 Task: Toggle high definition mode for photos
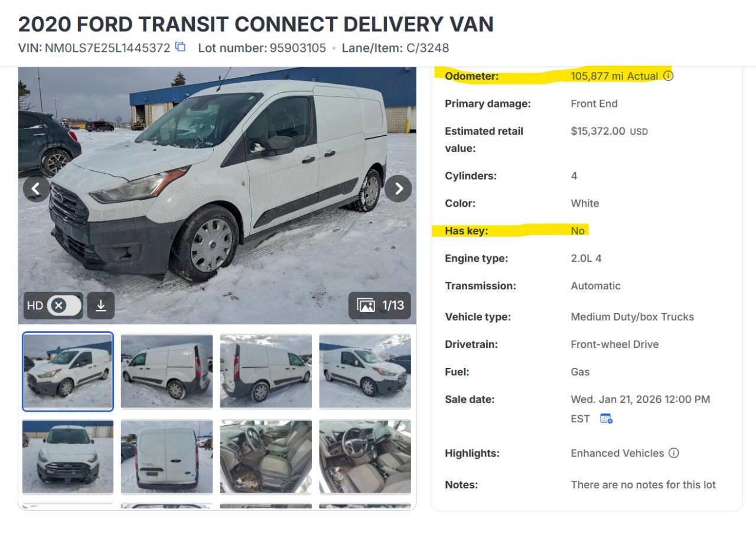pos(64,305)
